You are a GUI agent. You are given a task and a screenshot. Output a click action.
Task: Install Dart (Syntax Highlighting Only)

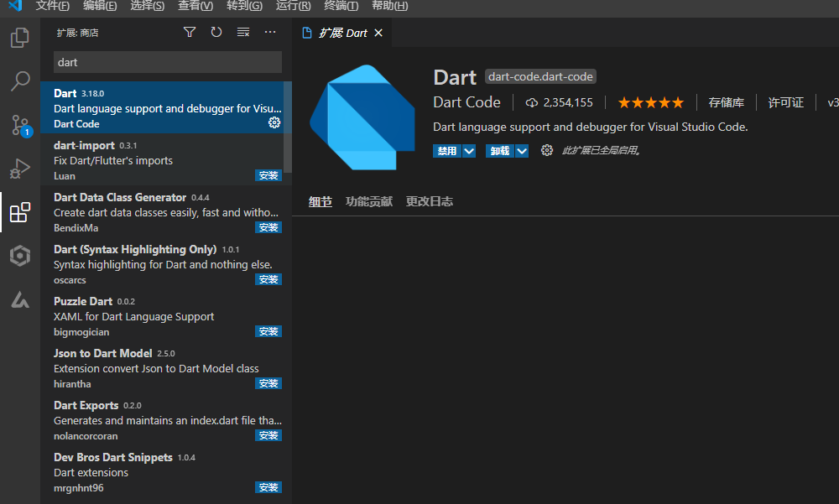click(x=268, y=279)
